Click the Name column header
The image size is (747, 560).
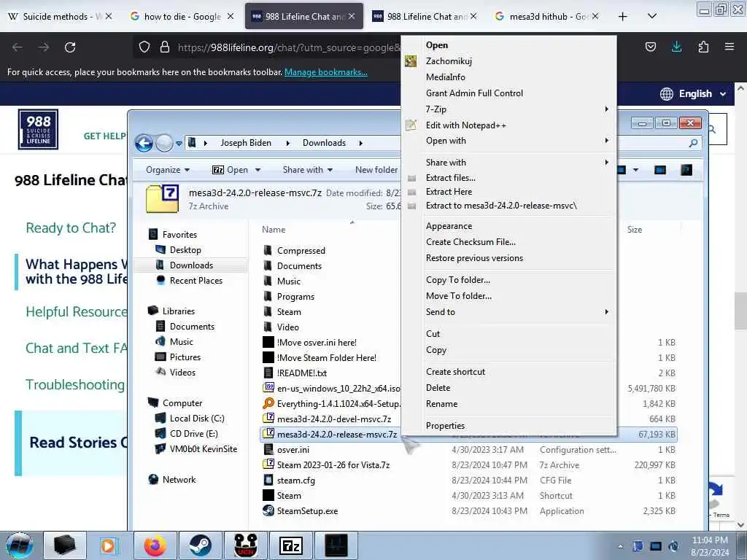[x=274, y=230]
